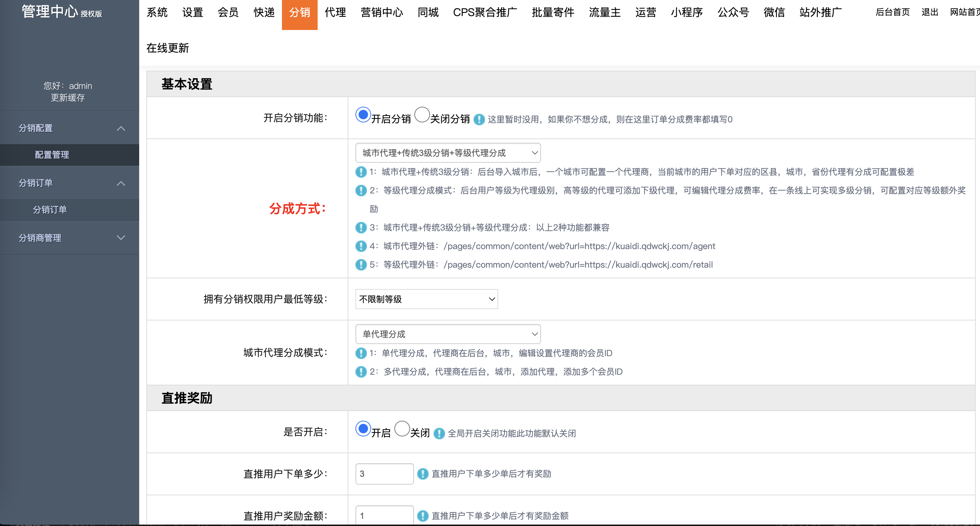Viewport: 980px width, 526px height.
Task: Click info icon beside 直推用户下单多少单后才有奖励
Action: click(x=423, y=474)
